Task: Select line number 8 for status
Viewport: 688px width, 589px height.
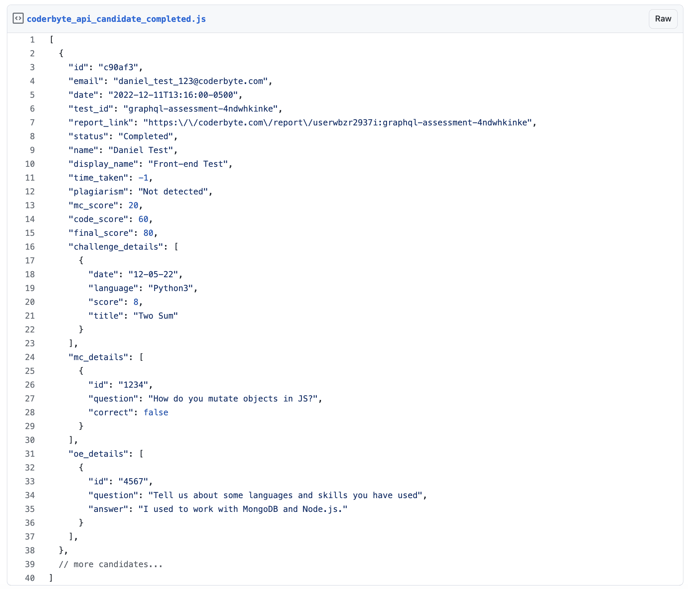Action: pos(32,136)
